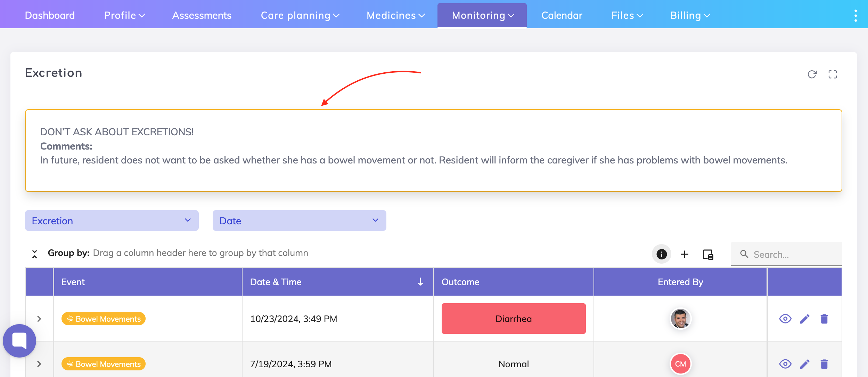Delete the 7/19/2024 Normal record
Image resolution: width=868 pixels, height=377 pixels.
pos(824,364)
